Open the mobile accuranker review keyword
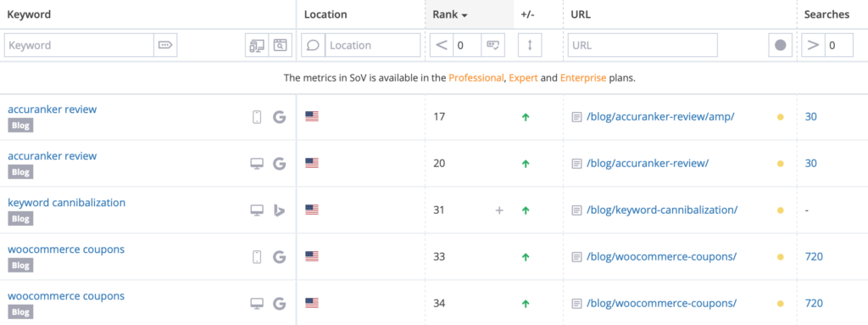Image resolution: width=868 pixels, height=325 pixels. coord(52,109)
